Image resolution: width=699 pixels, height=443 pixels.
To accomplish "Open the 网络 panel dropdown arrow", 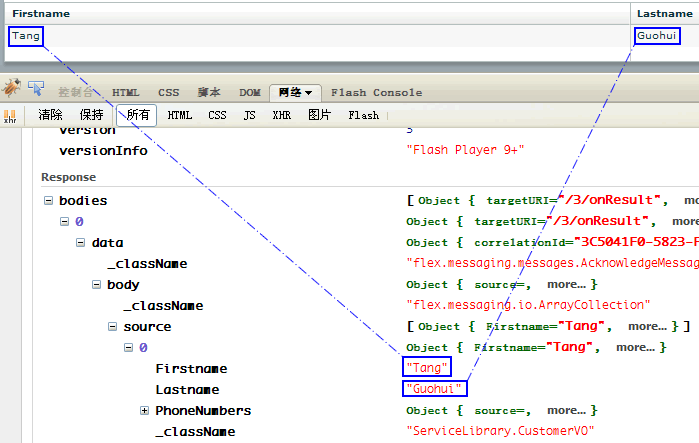I will [x=313, y=93].
